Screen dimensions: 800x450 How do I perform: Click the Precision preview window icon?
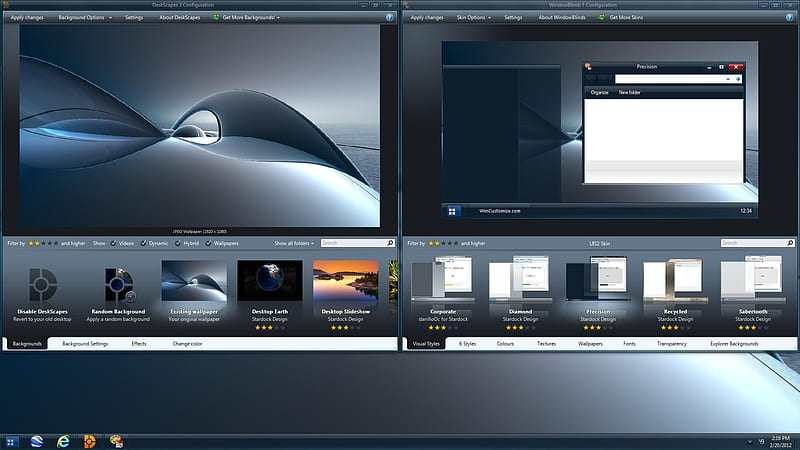(588, 66)
